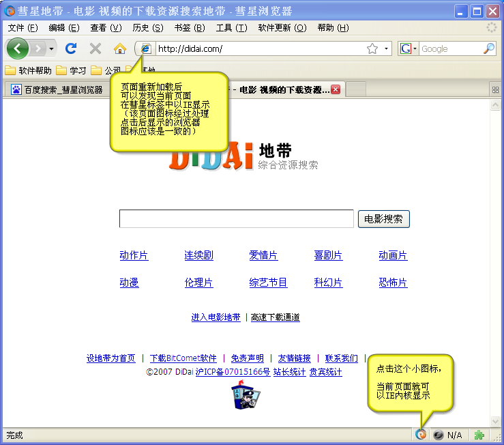Open the 公司 bookmark folder

tap(106, 70)
